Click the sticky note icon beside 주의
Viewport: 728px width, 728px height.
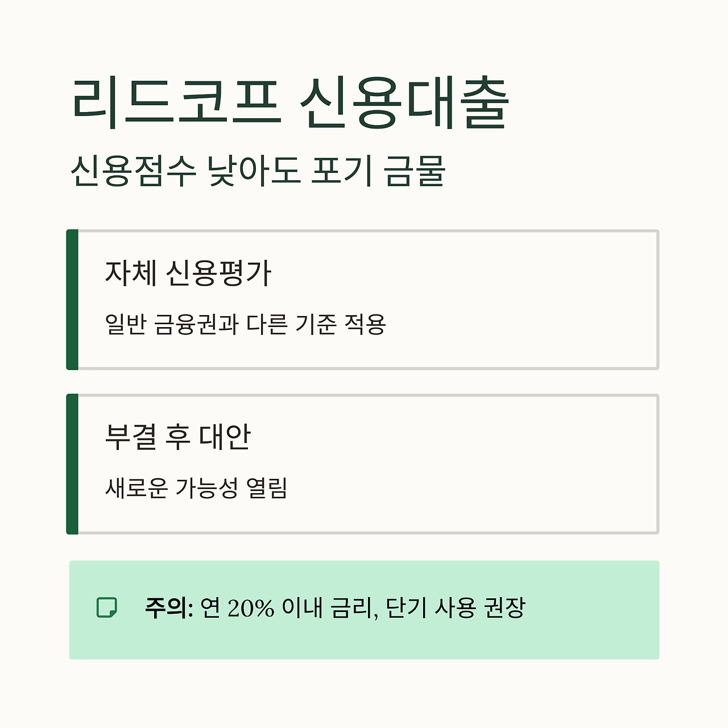(107, 607)
